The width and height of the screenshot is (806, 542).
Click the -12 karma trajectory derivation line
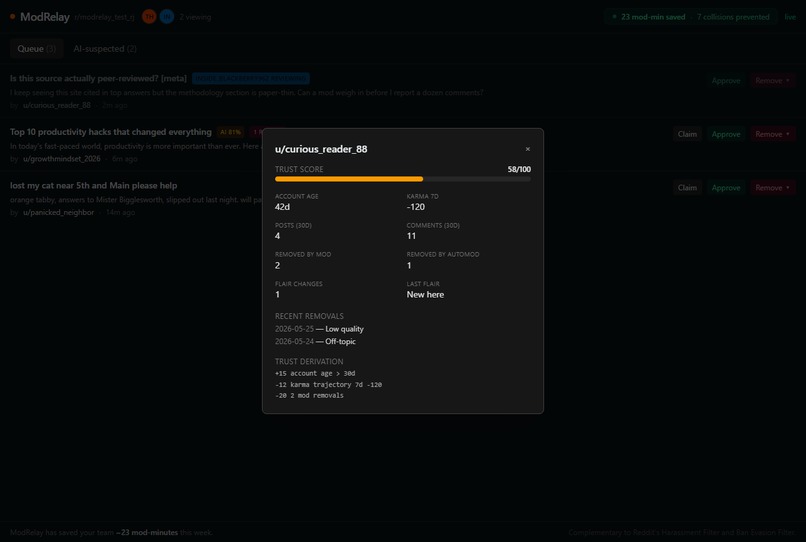[328, 385]
